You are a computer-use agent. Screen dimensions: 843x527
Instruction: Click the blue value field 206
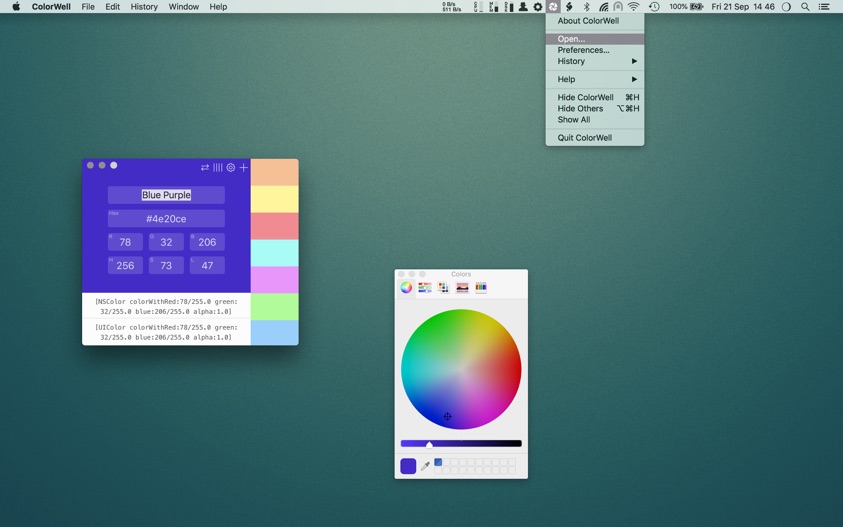pyautogui.click(x=207, y=242)
